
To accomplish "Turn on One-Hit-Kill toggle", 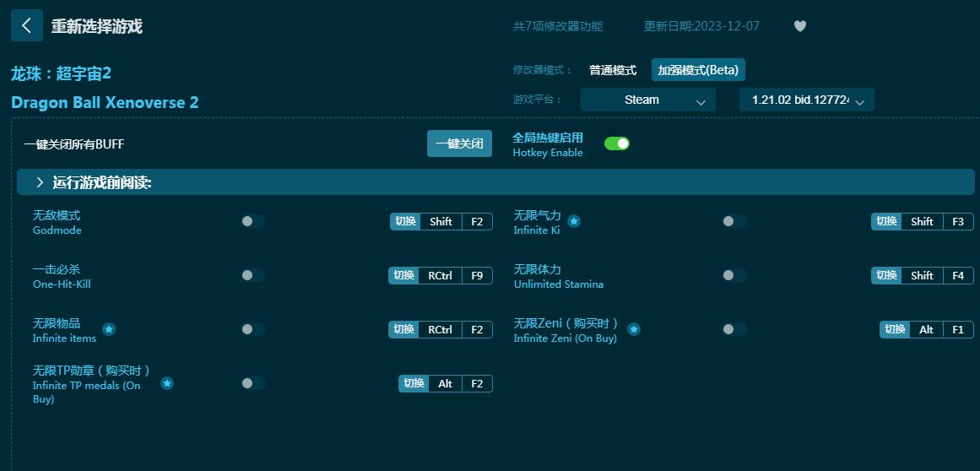I will (x=253, y=275).
